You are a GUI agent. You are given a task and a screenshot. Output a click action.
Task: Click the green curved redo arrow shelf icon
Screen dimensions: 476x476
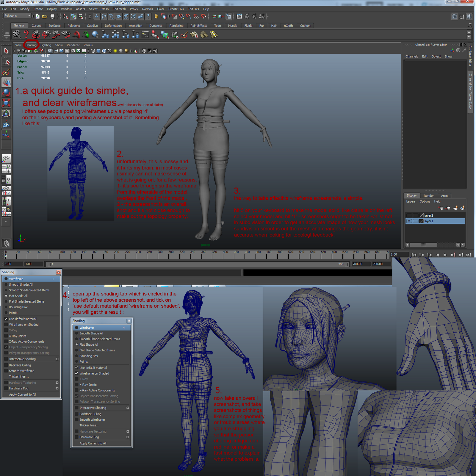click(x=86, y=35)
